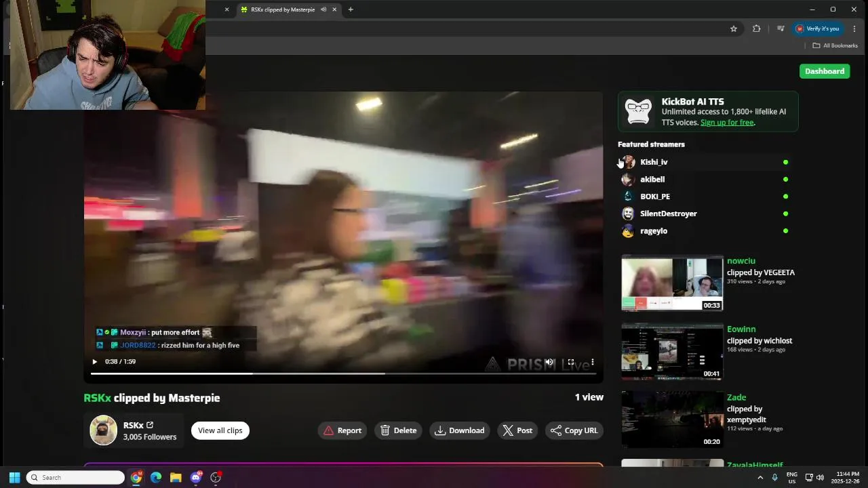
Task: Open the volume tray control
Action: (821, 477)
